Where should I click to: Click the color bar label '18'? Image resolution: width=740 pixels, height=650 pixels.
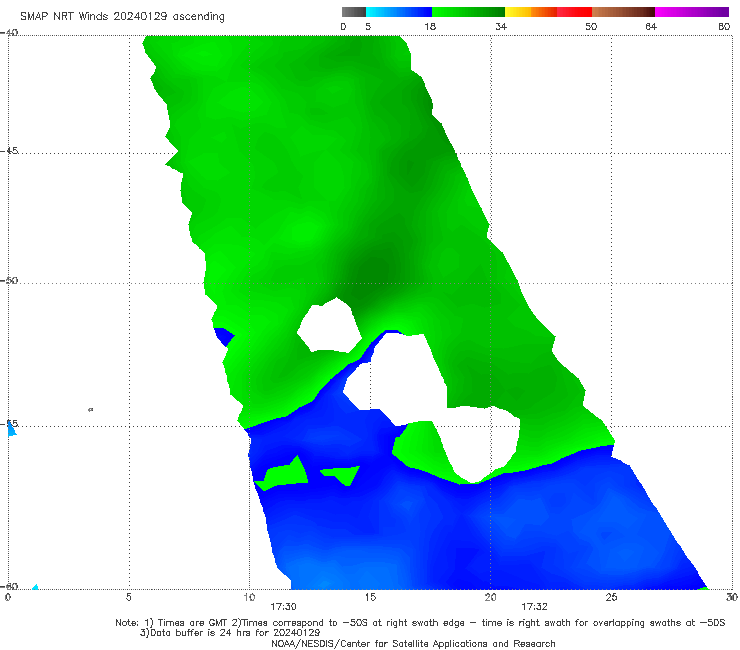click(430, 27)
